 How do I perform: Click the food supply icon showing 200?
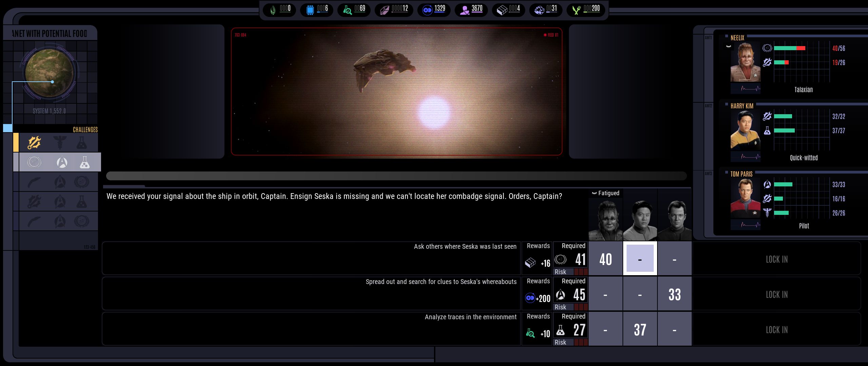[576, 10]
